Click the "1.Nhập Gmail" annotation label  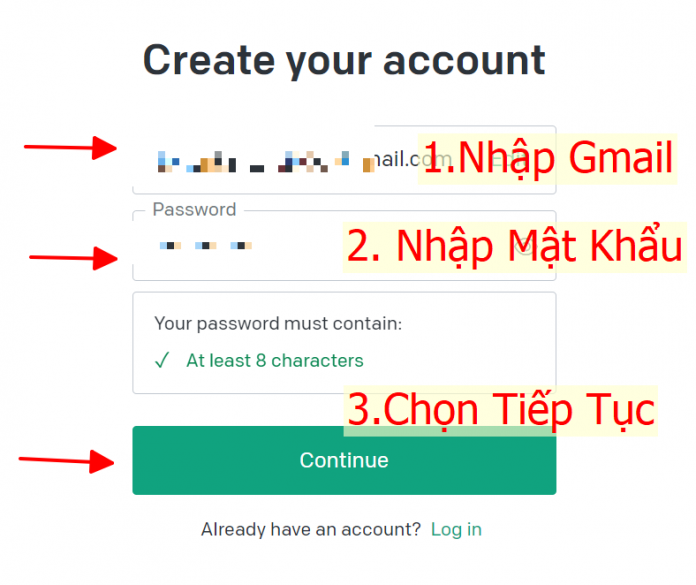547,159
